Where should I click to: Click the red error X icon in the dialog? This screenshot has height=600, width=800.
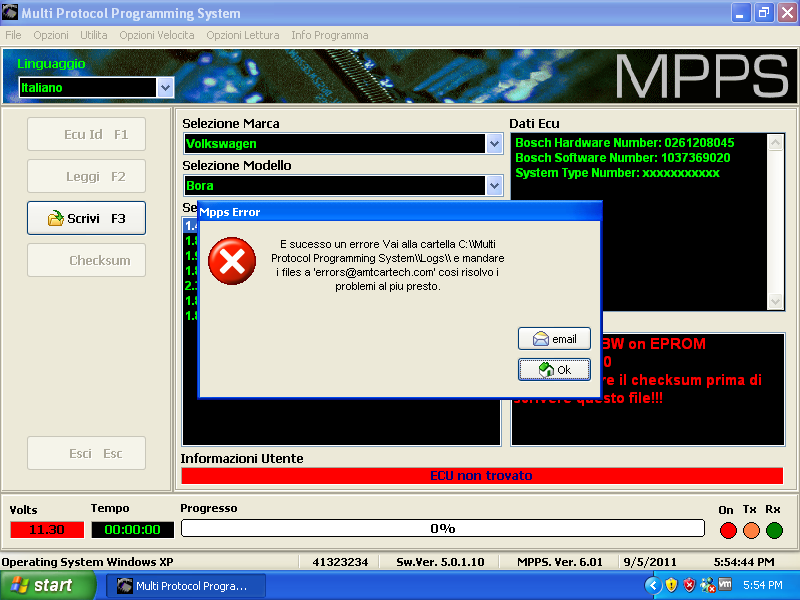pyautogui.click(x=232, y=261)
